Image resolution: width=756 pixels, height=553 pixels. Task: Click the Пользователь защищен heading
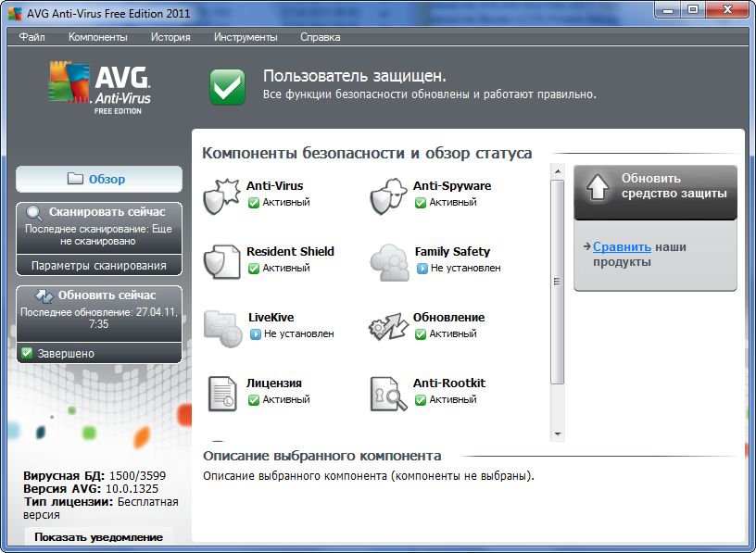pyautogui.click(x=354, y=76)
